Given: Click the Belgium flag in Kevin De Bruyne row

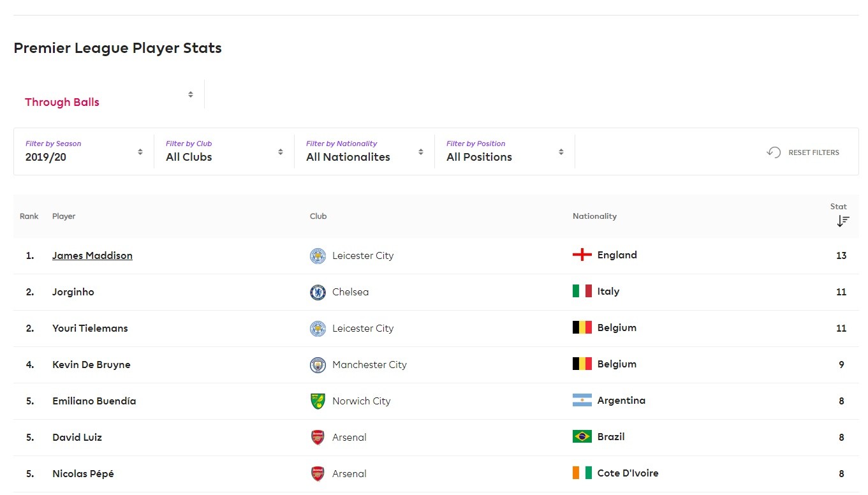Looking at the screenshot, I should click(x=582, y=364).
